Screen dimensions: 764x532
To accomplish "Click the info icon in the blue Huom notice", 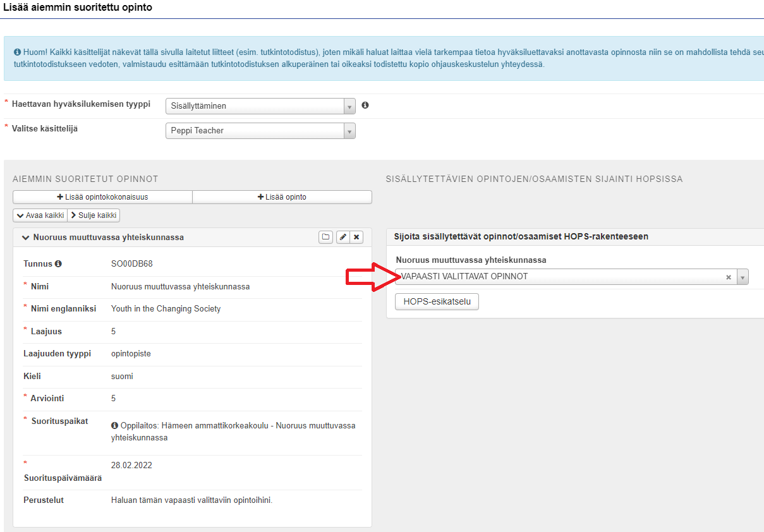I will [17, 51].
